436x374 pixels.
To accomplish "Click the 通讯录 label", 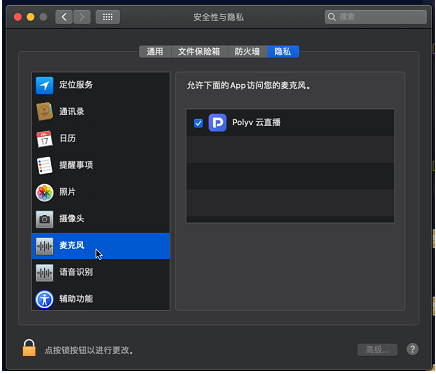I will click(72, 111).
